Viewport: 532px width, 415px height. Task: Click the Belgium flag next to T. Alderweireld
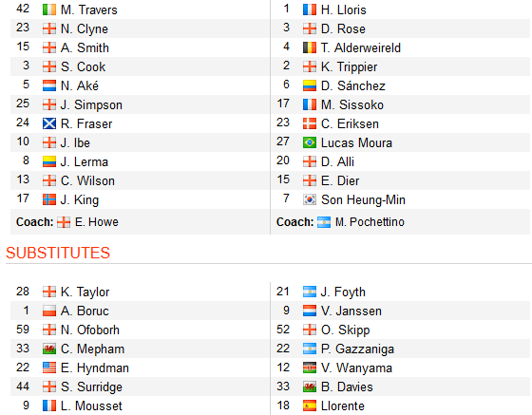[x=310, y=47]
